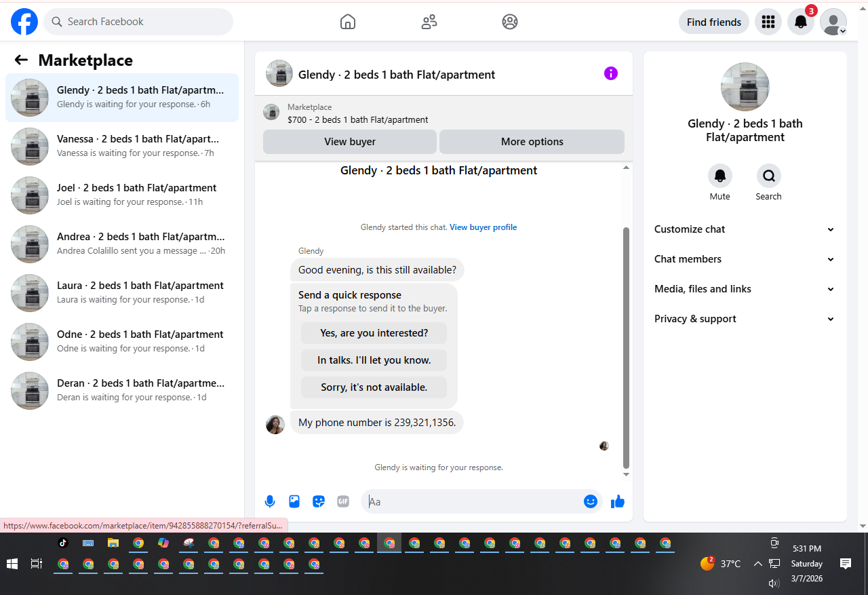Open the account profile menu
This screenshot has width=868, height=595.
click(x=833, y=22)
